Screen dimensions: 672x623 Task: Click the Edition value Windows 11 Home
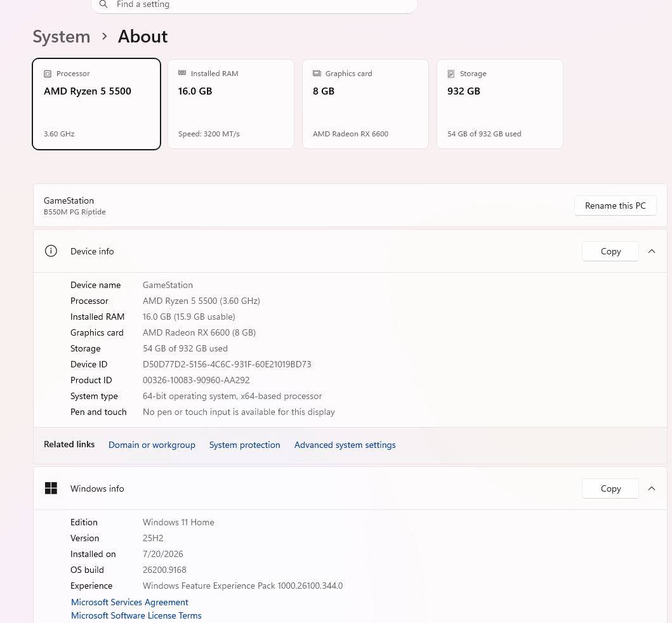pyautogui.click(x=178, y=522)
